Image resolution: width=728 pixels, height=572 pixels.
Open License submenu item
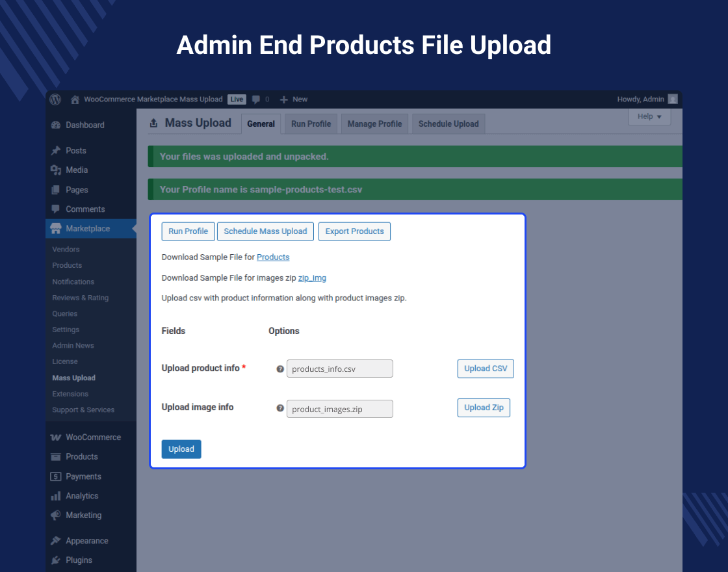pyautogui.click(x=64, y=361)
